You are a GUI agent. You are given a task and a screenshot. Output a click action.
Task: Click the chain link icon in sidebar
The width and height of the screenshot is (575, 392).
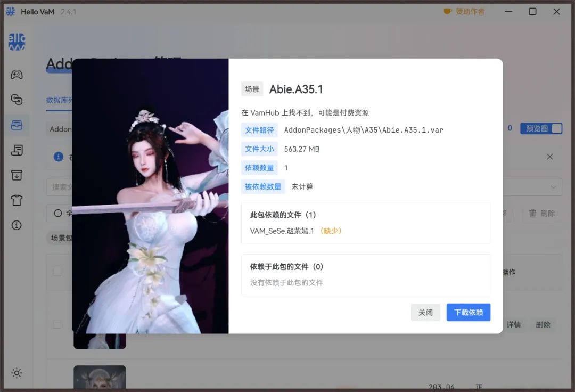click(x=17, y=100)
